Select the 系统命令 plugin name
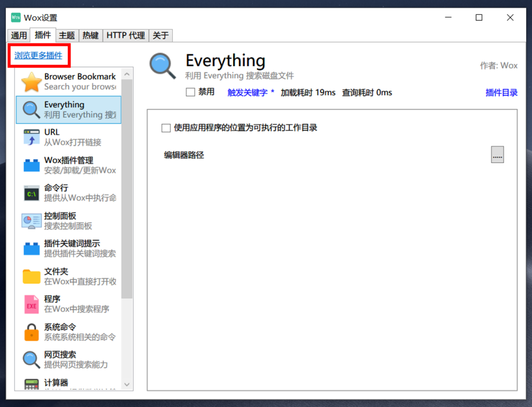The width and height of the screenshot is (532, 407). (60, 327)
